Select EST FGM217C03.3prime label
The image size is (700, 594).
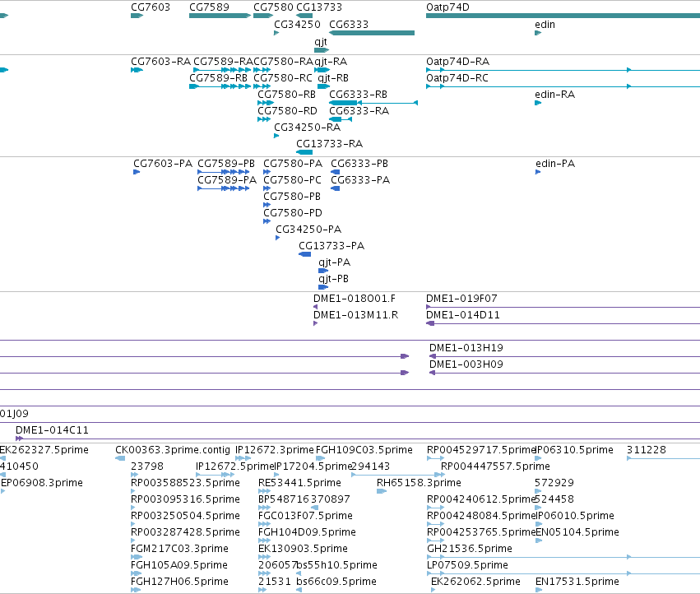(179, 549)
